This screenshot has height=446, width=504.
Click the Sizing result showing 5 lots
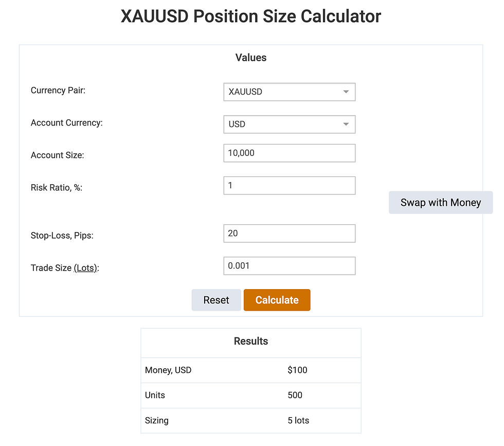[298, 420]
